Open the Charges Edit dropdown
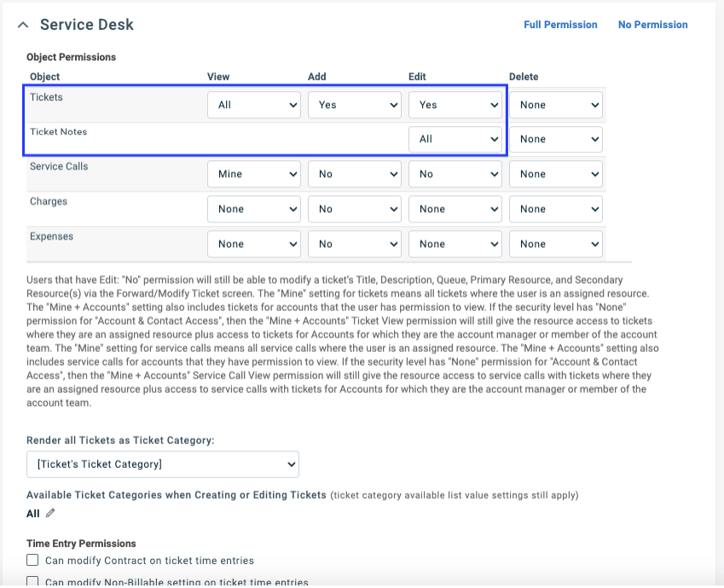Screen dimensions: 724x588 (455, 209)
